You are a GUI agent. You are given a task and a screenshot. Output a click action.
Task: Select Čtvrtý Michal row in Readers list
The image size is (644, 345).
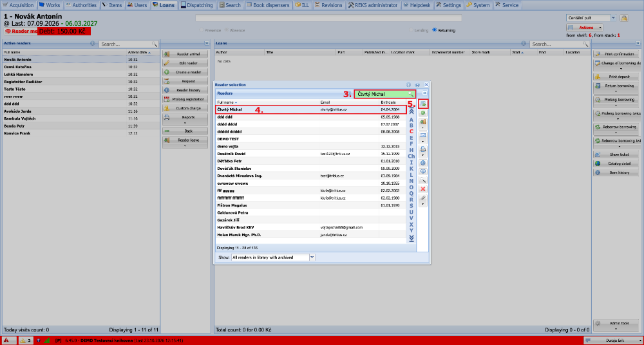point(311,109)
